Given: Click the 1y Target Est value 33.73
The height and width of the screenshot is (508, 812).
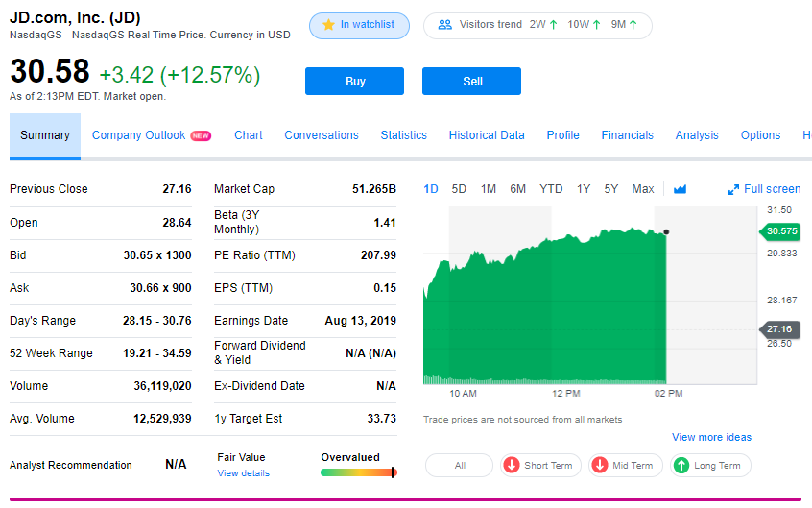Looking at the screenshot, I should (382, 419).
